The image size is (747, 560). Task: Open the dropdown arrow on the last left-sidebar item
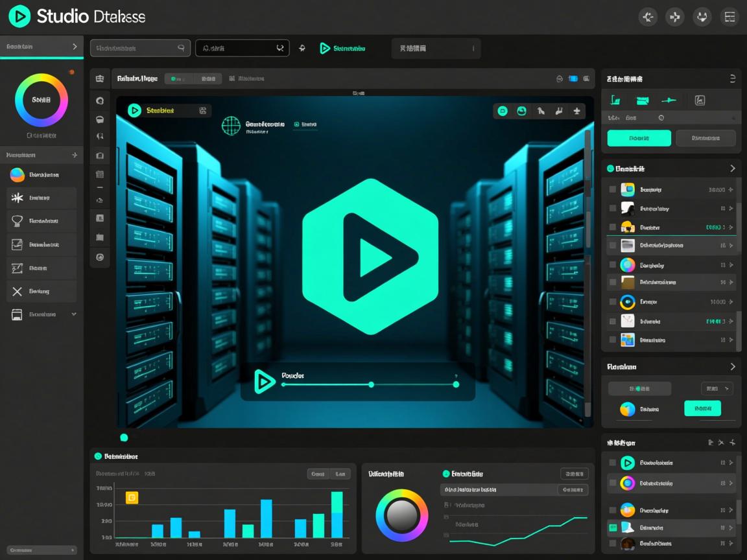(x=74, y=314)
